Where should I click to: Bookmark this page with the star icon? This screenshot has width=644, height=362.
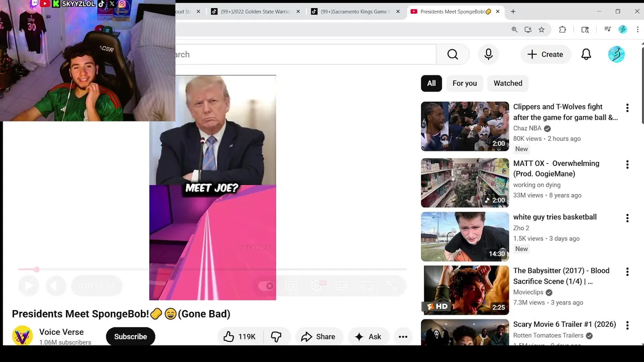pyautogui.click(x=541, y=30)
